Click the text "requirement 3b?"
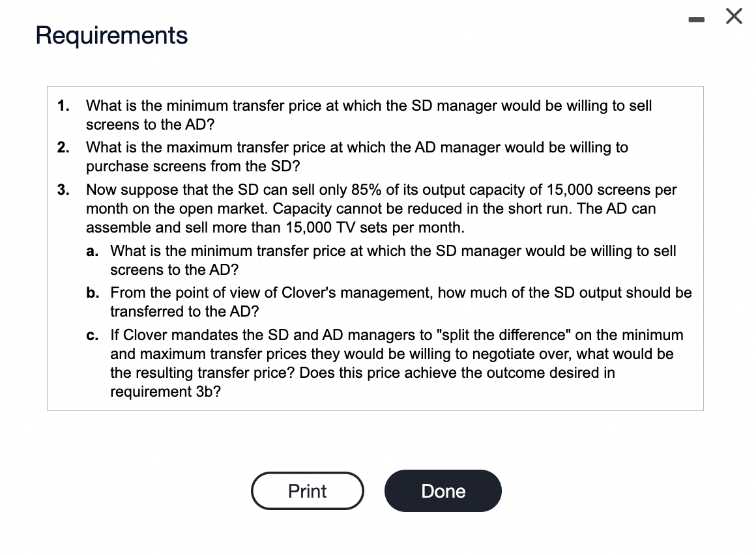The height and width of the screenshot is (555, 756). pyautogui.click(x=166, y=391)
